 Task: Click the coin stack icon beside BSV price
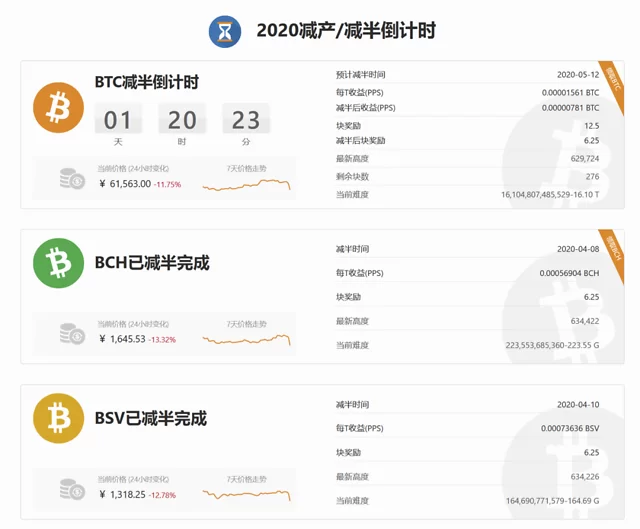(72, 489)
